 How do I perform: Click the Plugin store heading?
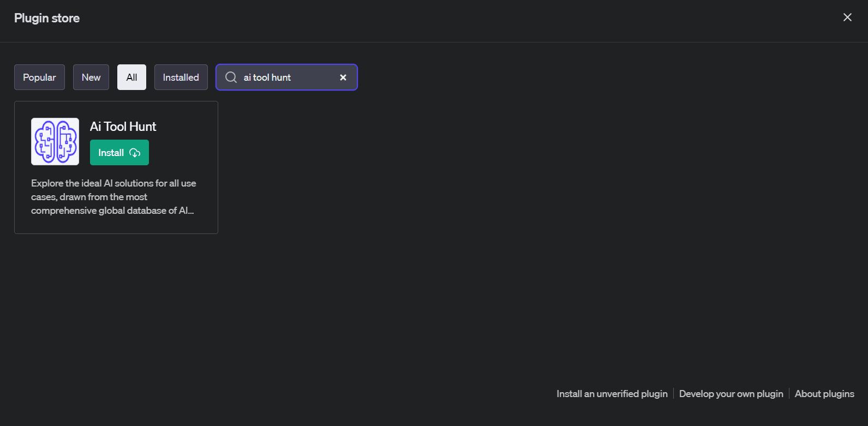coord(47,18)
